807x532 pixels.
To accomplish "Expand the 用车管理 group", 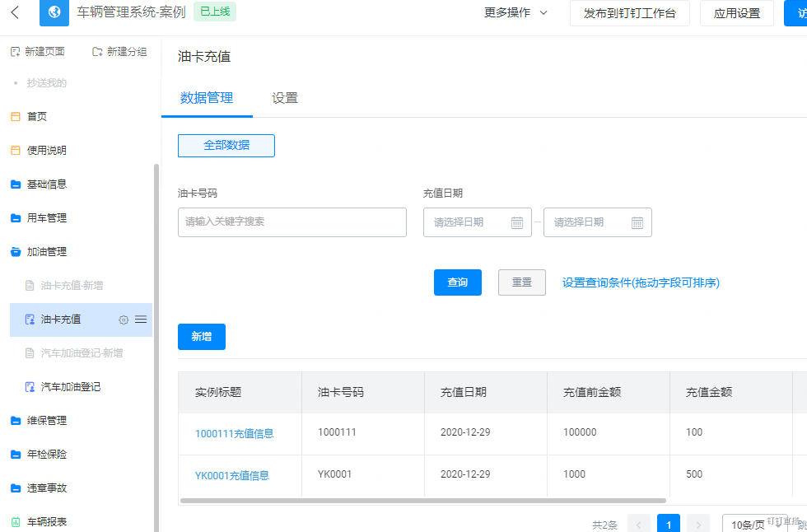I will [x=47, y=218].
